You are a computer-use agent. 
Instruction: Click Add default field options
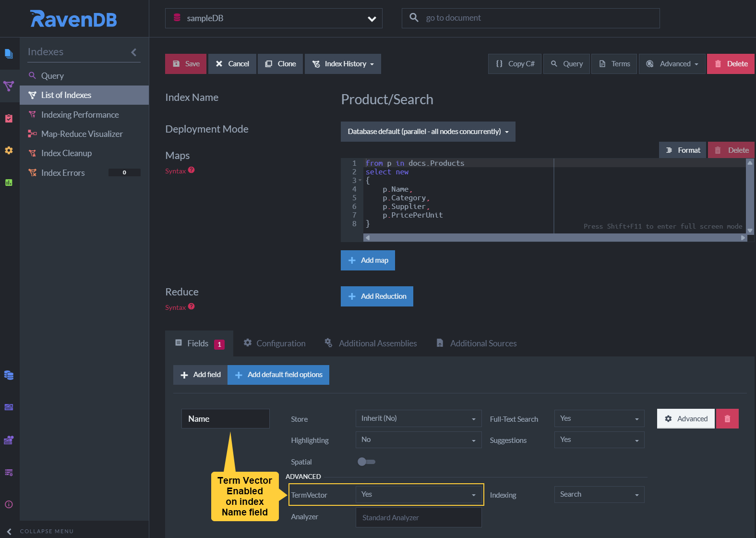click(x=278, y=375)
